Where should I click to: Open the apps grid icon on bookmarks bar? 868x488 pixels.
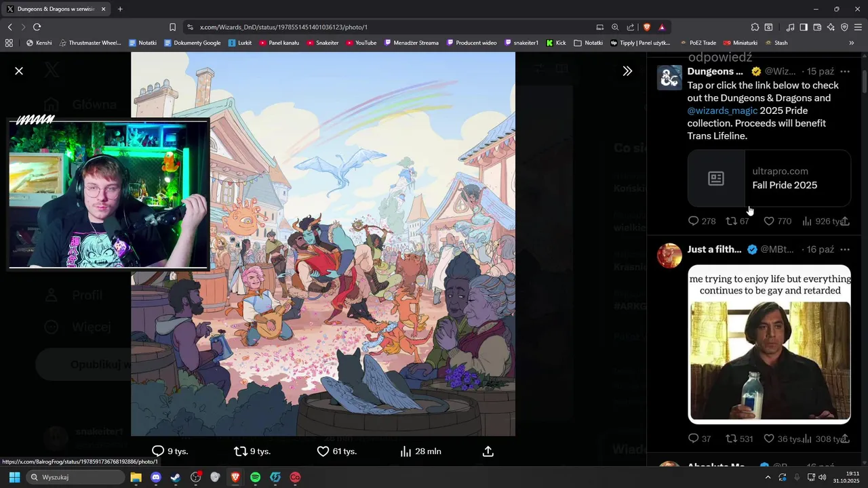click(x=9, y=43)
